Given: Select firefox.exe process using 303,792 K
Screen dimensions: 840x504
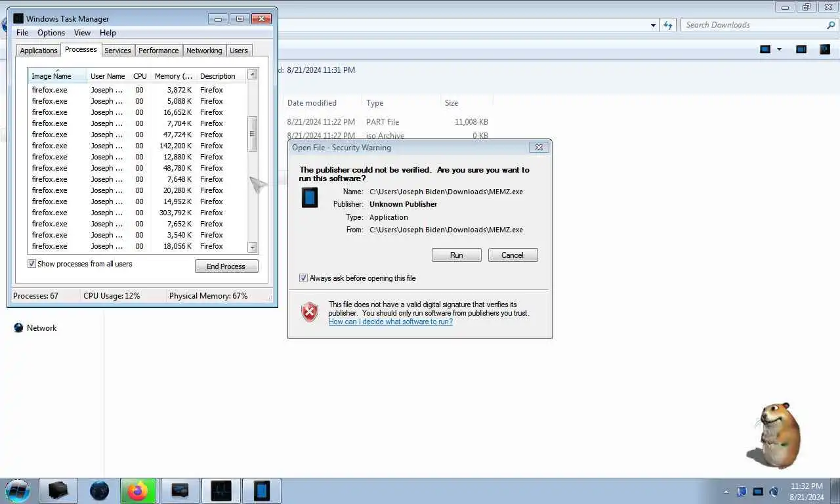Looking at the screenshot, I should (x=136, y=213).
